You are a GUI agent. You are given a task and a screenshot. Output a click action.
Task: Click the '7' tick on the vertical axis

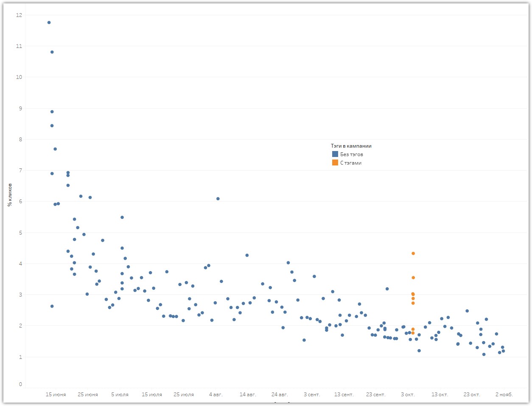(20, 171)
